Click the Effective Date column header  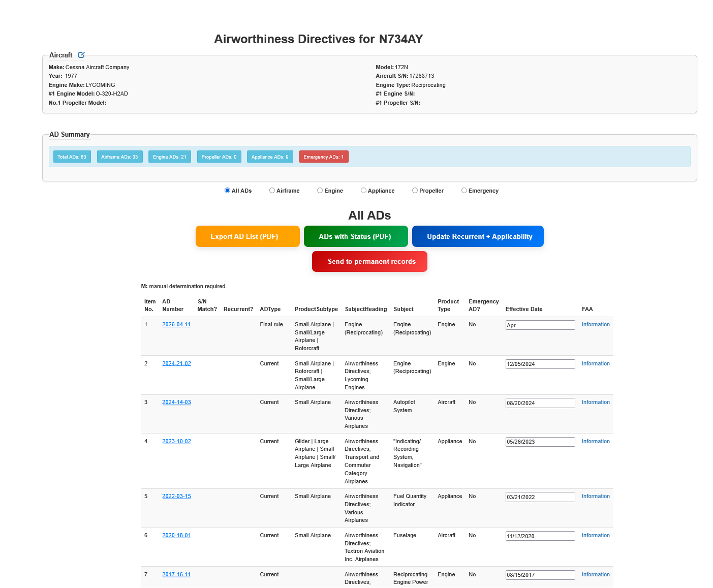coord(524,309)
